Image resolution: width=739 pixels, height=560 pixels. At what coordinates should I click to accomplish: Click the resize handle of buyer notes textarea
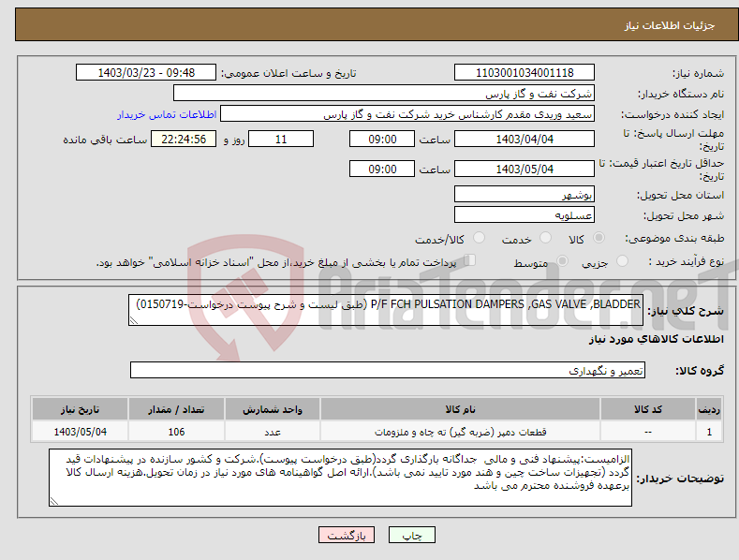[x=54, y=501]
